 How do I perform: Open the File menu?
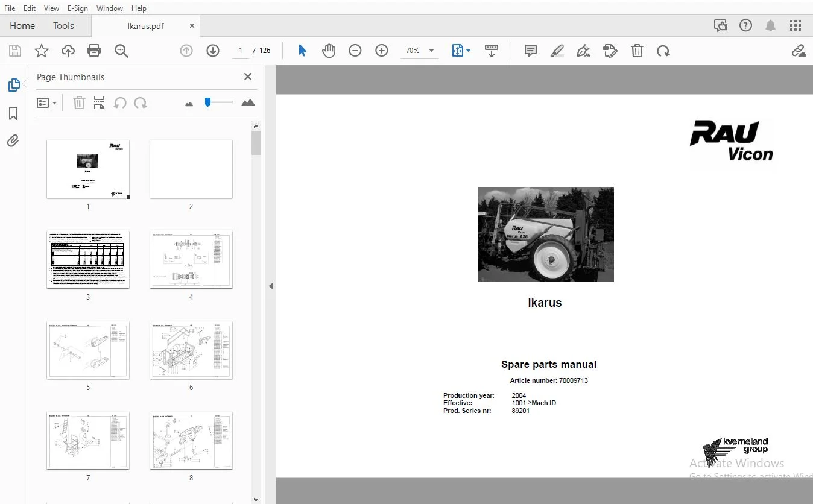10,8
